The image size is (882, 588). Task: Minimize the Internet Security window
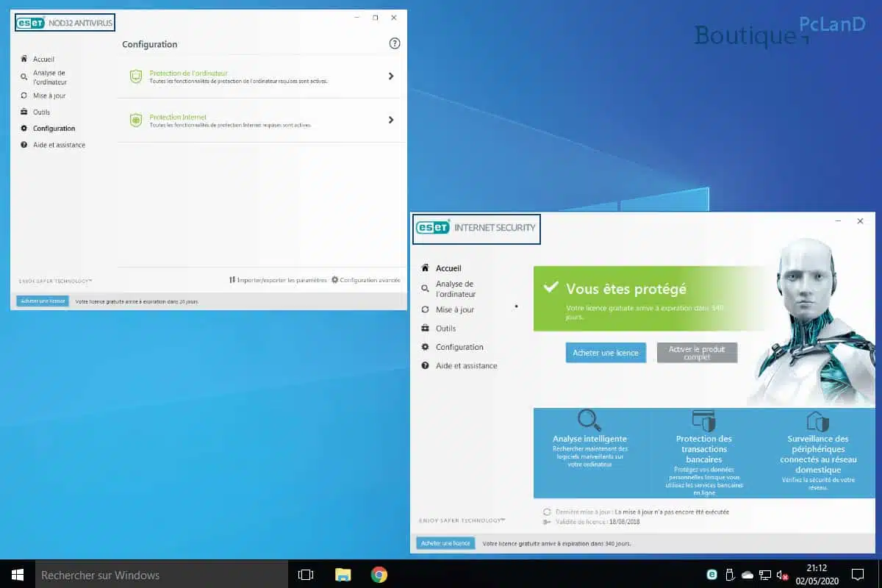(838, 221)
